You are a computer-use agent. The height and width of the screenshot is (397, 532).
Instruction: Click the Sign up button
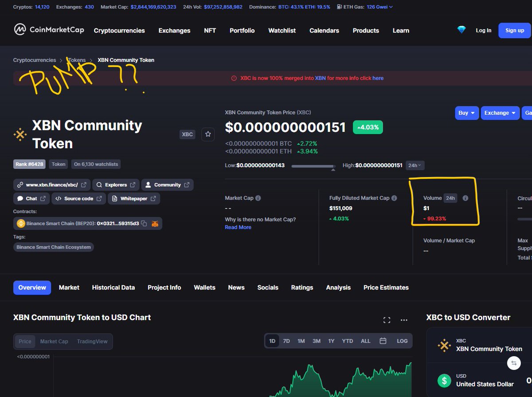(x=514, y=30)
